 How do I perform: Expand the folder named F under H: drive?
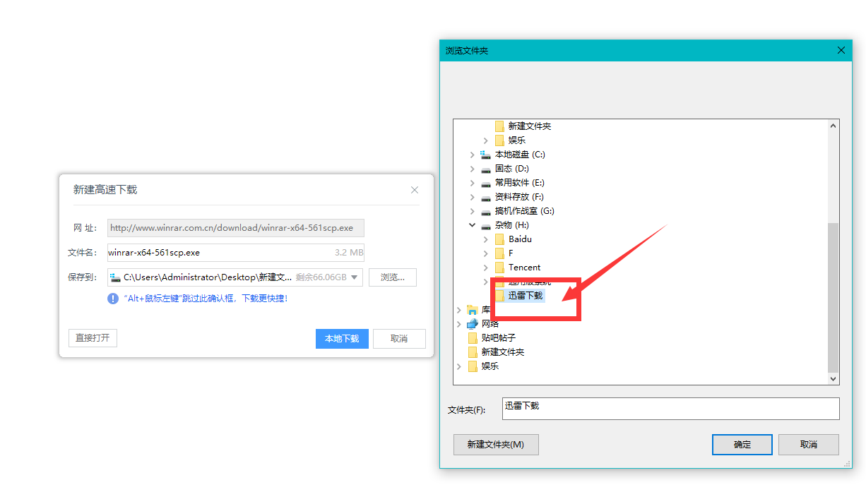pos(486,253)
